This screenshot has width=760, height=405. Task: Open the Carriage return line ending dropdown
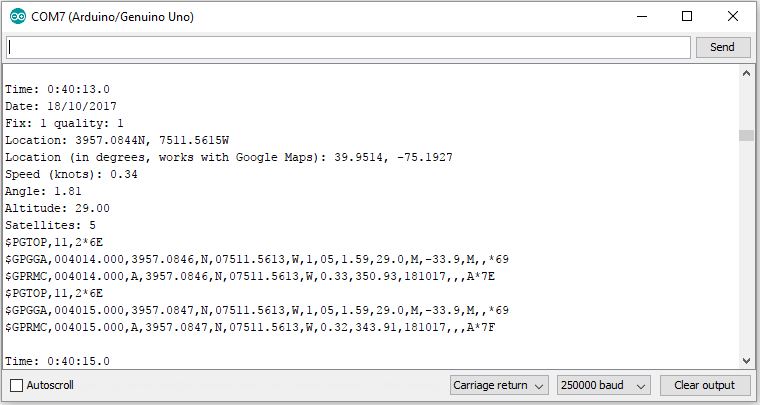499,386
